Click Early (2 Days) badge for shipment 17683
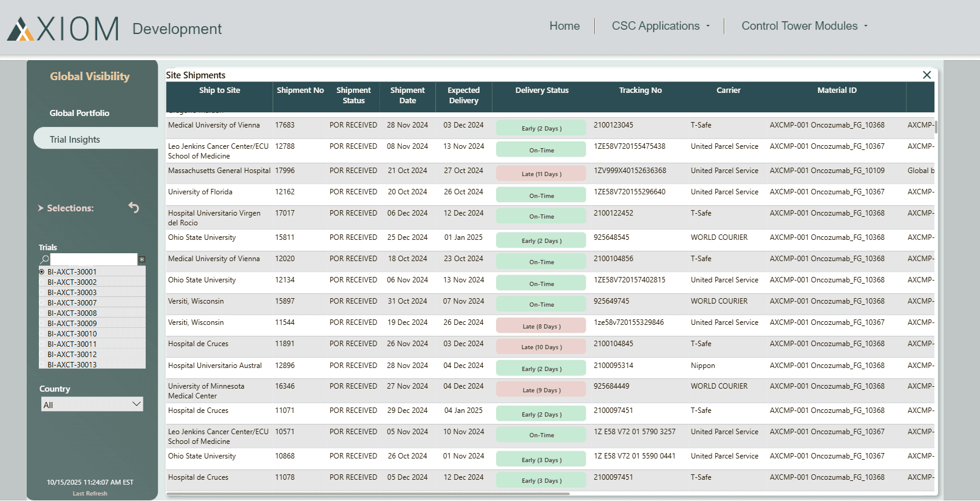Screen dimensions: 980x501 (541, 128)
